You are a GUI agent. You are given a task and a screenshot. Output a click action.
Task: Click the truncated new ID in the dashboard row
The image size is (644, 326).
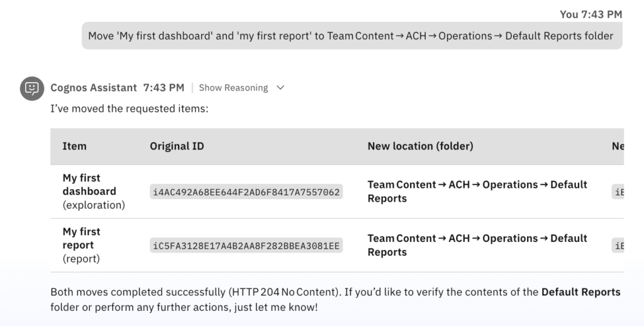618,192
